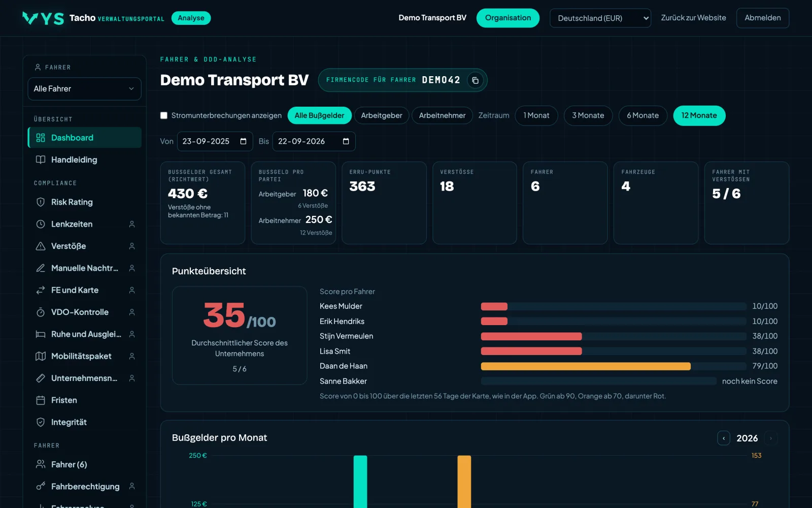Screen dimensions: 812x508
Task: Click driver icon beside Verstöße
Action: (132, 246)
